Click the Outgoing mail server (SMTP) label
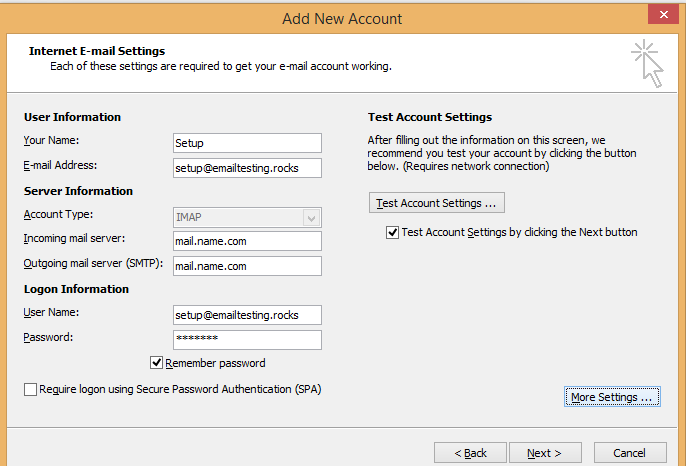This screenshot has height=466, width=686. (x=93, y=263)
